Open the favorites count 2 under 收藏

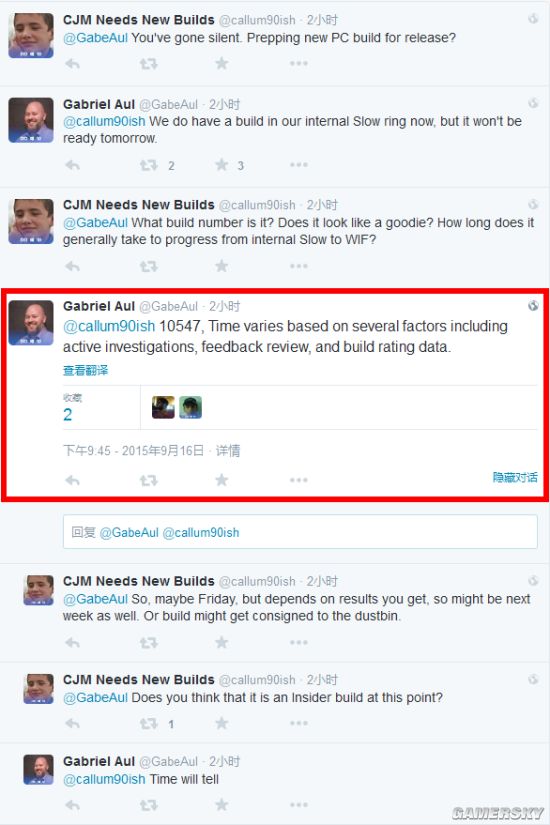[x=67, y=415]
